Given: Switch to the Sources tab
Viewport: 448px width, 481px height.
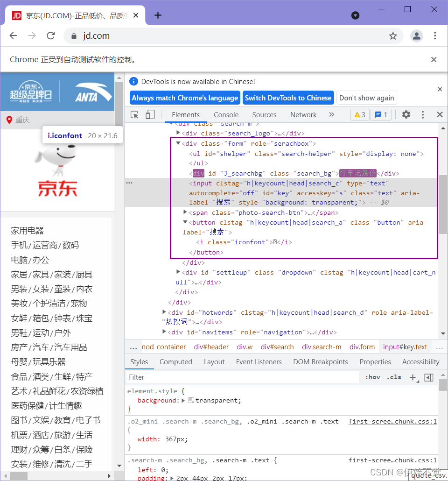Looking at the screenshot, I should click(264, 115).
